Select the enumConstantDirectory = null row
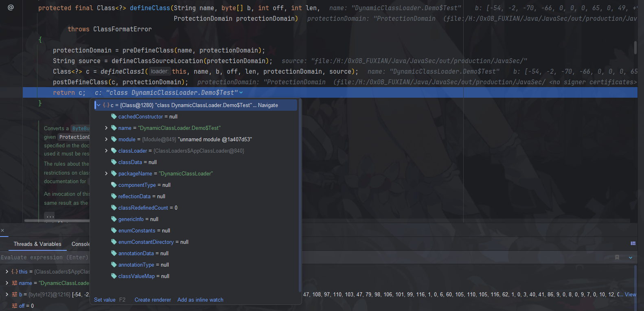 coord(195,242)
